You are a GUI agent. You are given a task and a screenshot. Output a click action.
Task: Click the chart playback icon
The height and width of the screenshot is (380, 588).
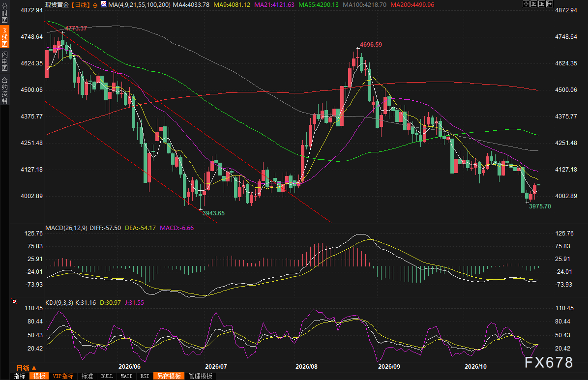tap(542, 4)
